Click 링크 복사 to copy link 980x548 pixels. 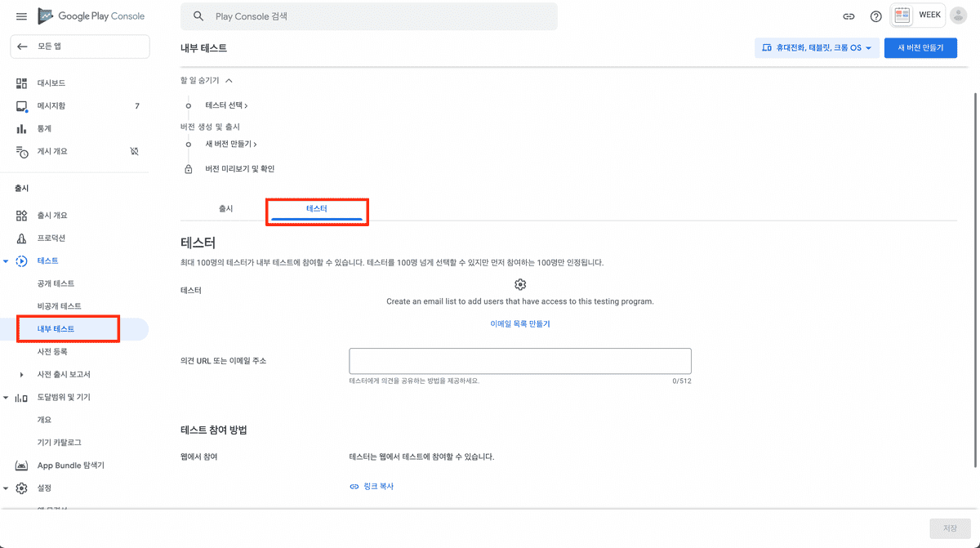click(372, 487)
